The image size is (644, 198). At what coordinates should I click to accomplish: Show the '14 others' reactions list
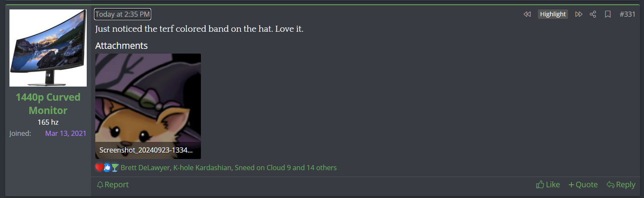(x=321, y=168)
